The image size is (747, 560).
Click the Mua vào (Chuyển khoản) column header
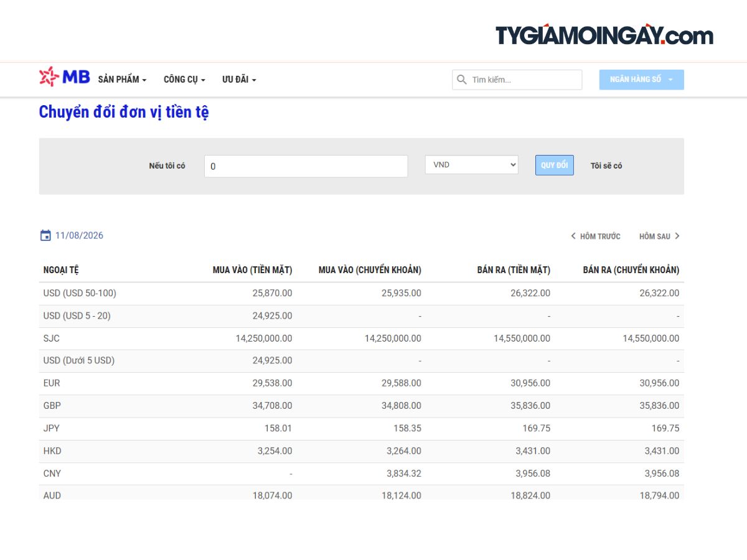tap(370, 270)
